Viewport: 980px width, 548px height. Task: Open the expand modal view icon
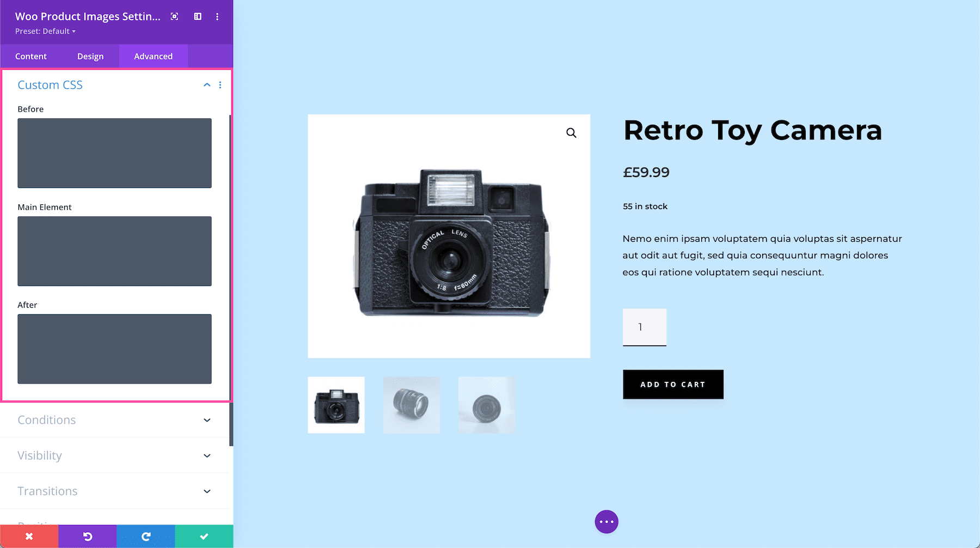click(174, 16)
